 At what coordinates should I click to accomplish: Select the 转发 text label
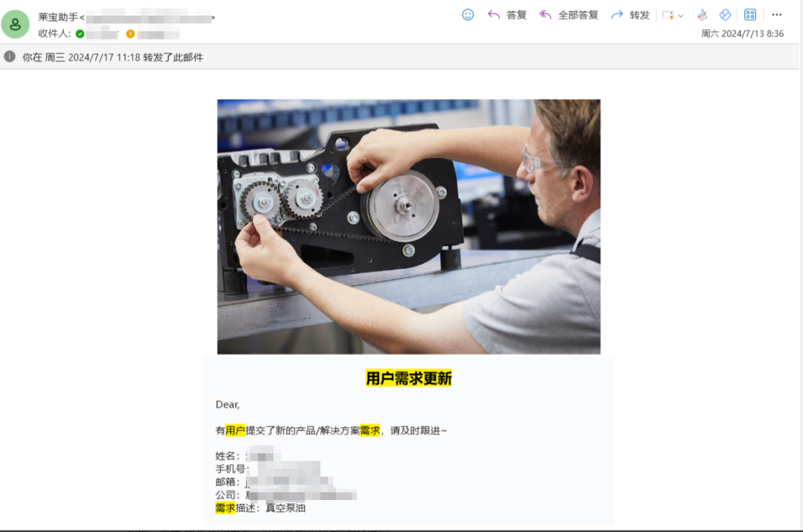pos(638,14)
